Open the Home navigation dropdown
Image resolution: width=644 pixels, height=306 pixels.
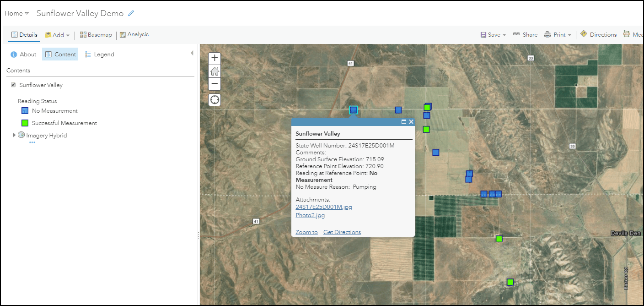[16, 13]
